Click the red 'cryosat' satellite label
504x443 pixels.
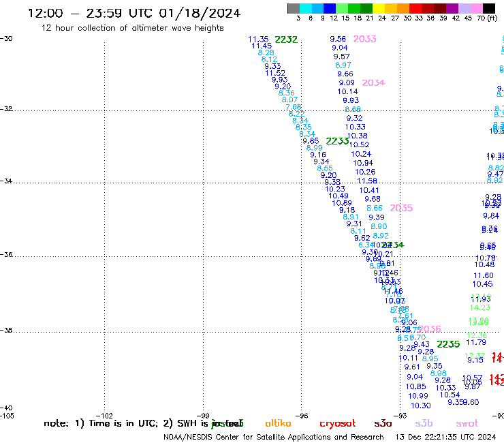(338, 424)
